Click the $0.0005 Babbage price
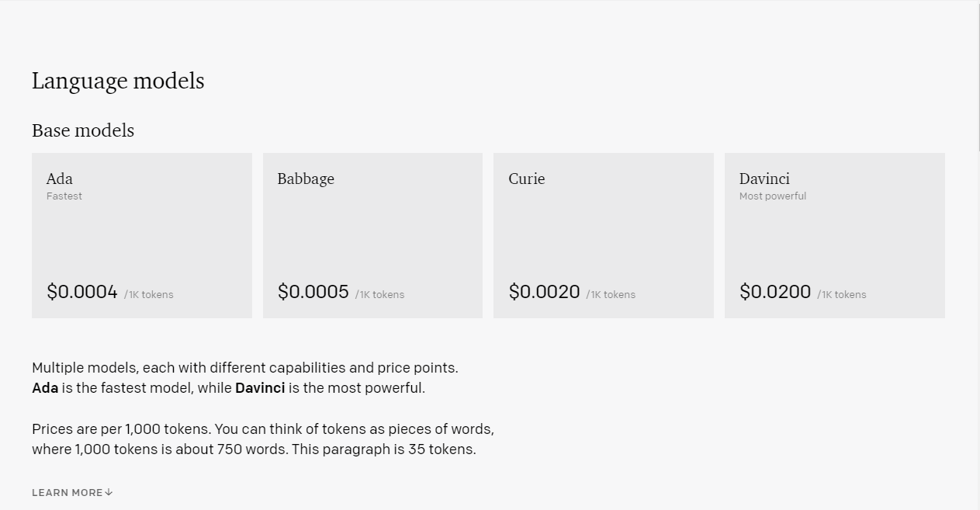The width and height of the screenshot is (980, 510). coord(313,292)
